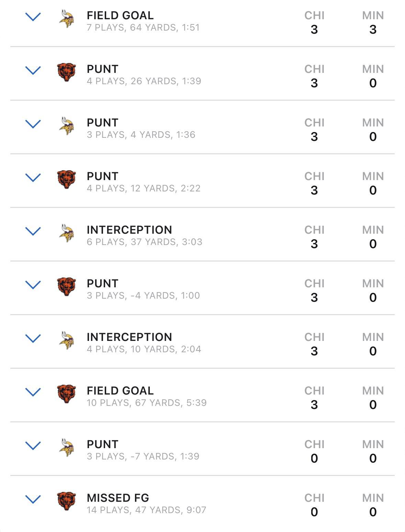This screenshot has width=405, height=532.
Task: Click Vikings logo on the 7-play field goal drive
Action: click(x=67, y=19)
